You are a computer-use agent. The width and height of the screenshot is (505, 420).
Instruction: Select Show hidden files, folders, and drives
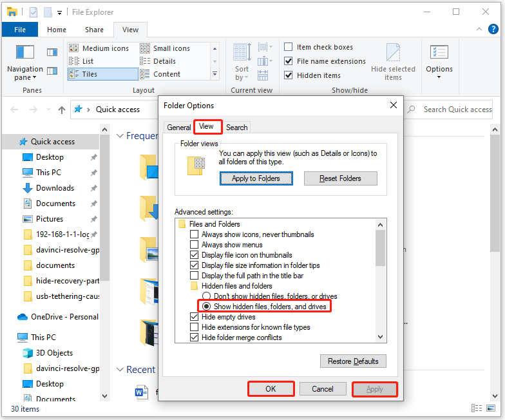(206, 307)
